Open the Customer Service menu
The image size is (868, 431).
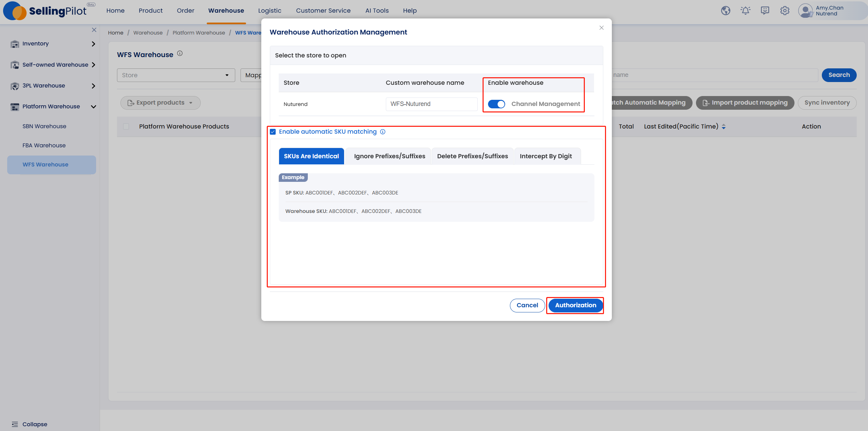(x=323, y=11)
